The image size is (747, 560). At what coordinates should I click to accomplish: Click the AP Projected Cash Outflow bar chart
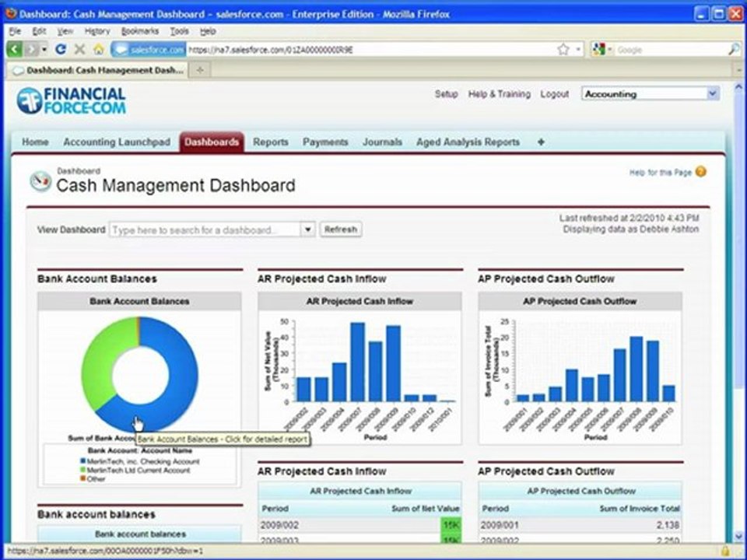[580, 376]
